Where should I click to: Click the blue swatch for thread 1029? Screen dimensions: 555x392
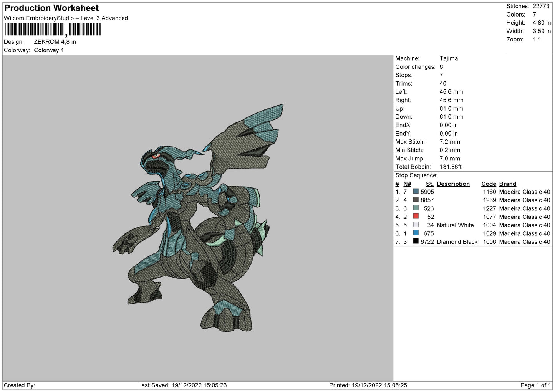click(416, 233)
